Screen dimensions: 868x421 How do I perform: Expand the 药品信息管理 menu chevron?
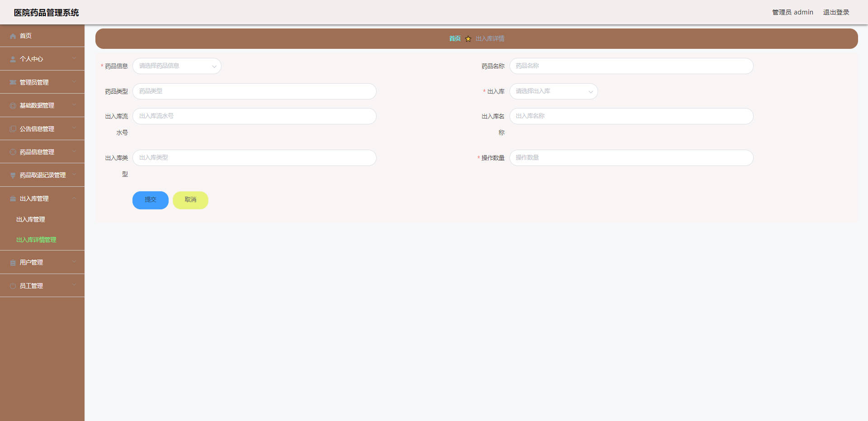(x=74, y=151)
